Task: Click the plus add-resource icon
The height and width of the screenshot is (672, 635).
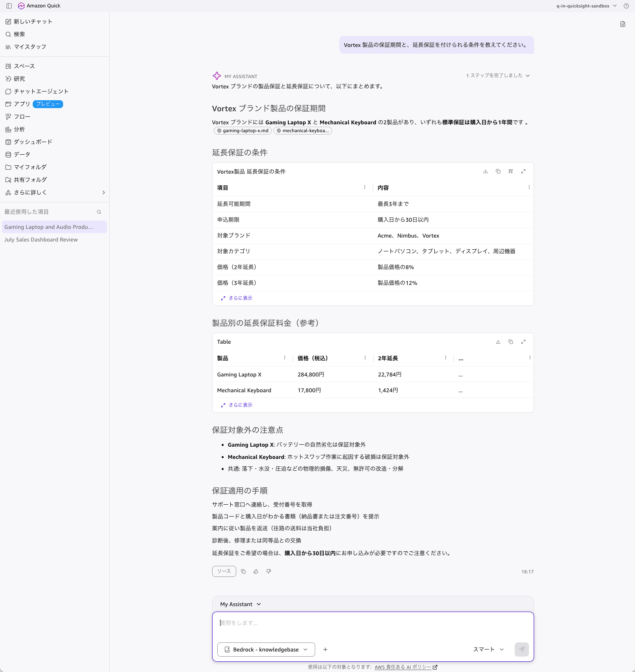Action: tap(325, 650)
